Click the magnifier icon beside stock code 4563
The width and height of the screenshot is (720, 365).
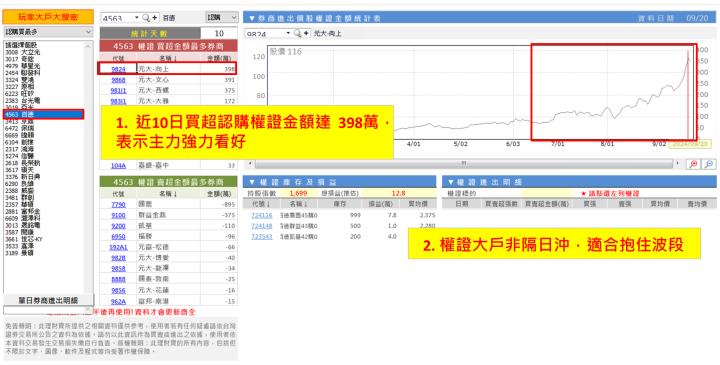(x=146, y=18)
